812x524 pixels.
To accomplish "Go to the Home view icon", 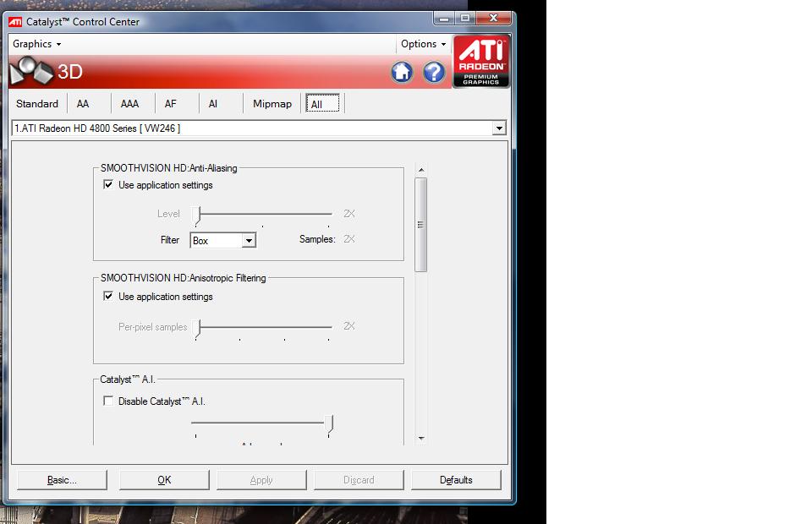I will pyautogui.click(x=402, y=72).
